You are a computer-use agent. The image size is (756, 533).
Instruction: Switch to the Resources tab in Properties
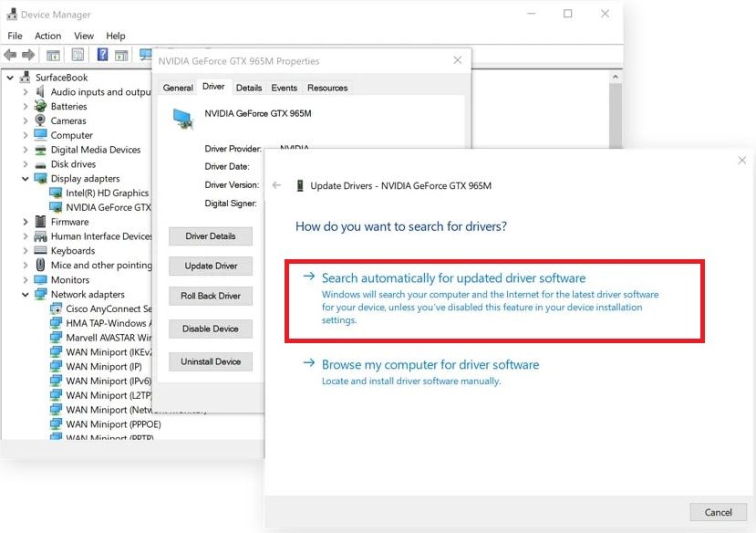(327, 88)
